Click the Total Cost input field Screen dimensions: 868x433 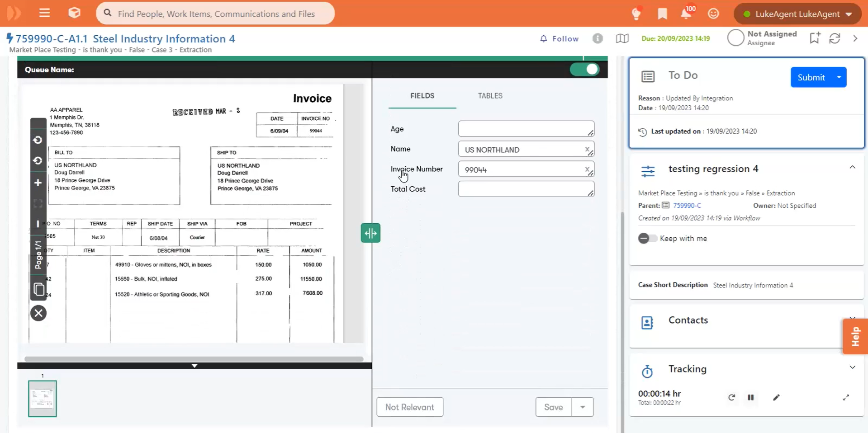click(525, 189)
